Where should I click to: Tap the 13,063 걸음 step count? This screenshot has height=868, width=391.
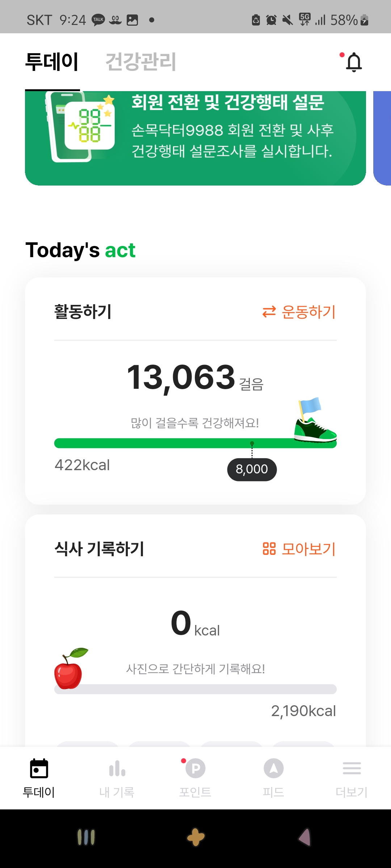coord(195,378)
